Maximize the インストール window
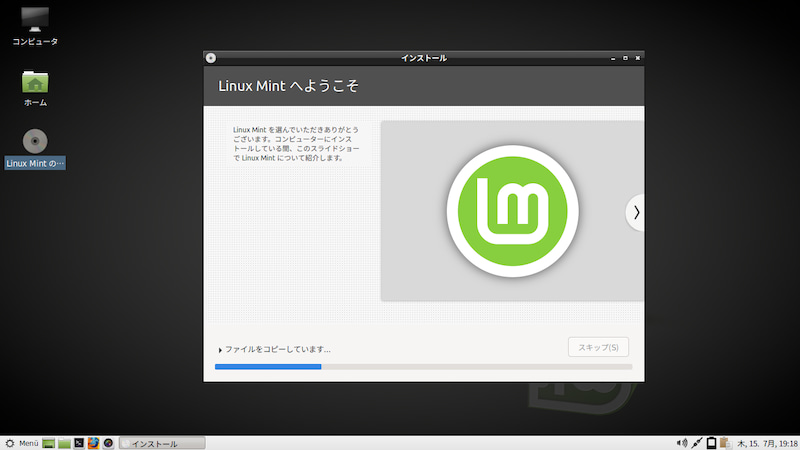Image resolution: width=800 pixels, height=450 pixels. click(x=625, y=58)
